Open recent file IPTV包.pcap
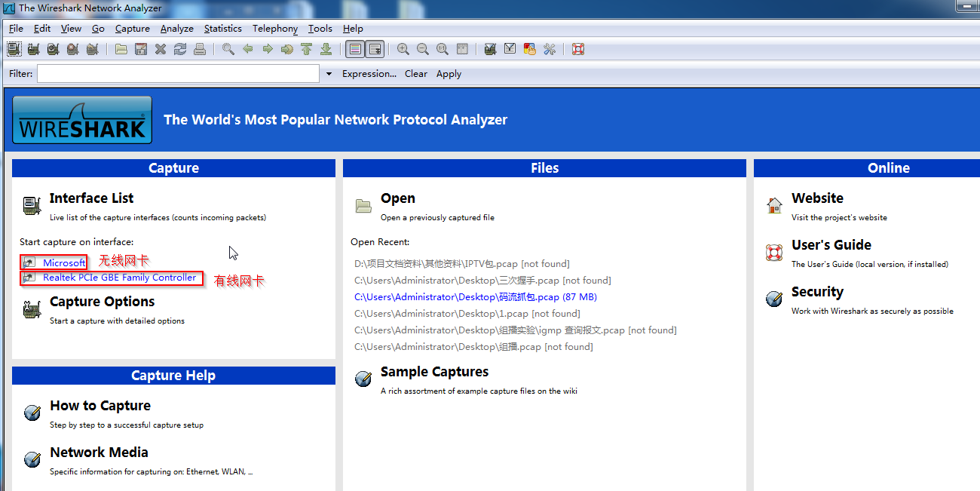 point(462,264)
